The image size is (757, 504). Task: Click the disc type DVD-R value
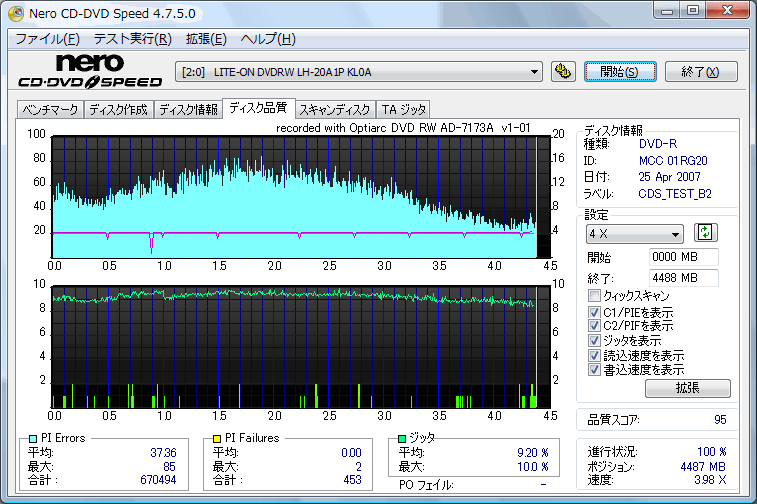tap(658, 143)
